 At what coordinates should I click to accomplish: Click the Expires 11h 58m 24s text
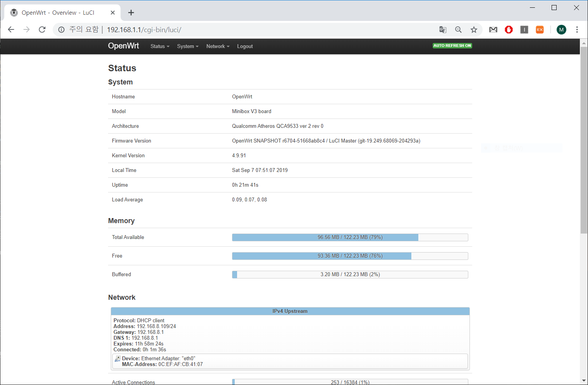[139, 344]
